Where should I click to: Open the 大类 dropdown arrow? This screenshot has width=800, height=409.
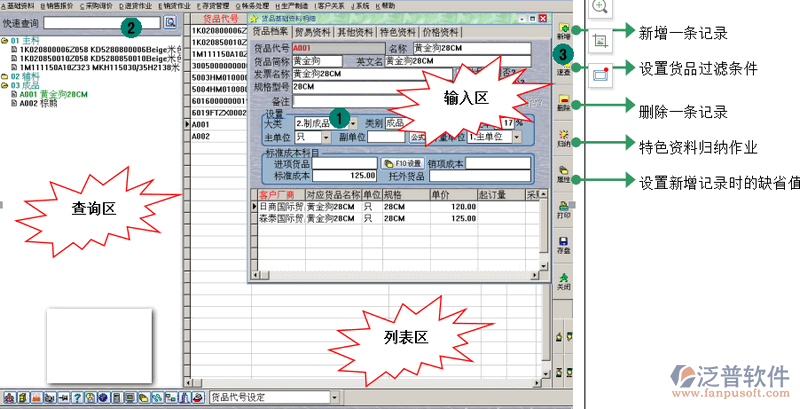(353, 123)
